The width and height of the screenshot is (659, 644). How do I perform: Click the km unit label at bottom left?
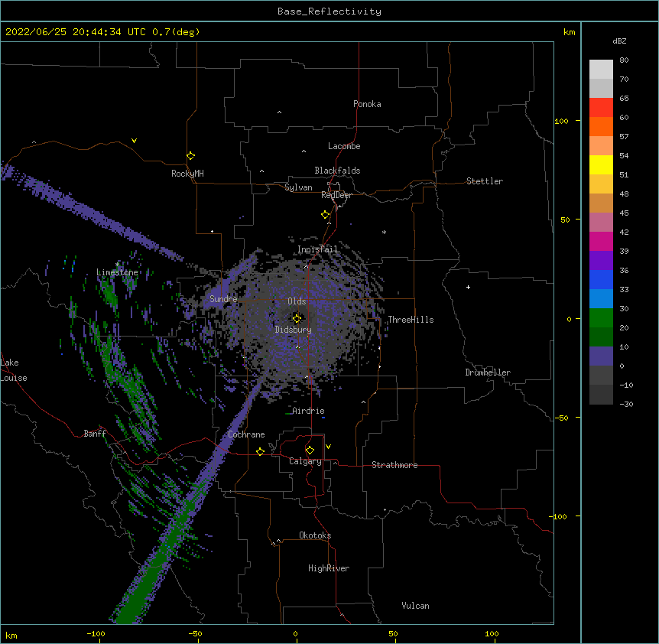[11, 636]
